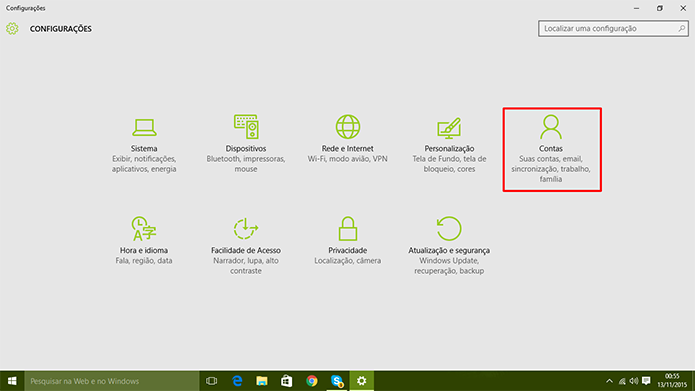This screenshot has width=695, height=391.
Task: Open the Store from taskbar
Action: [x=287, y=381]
